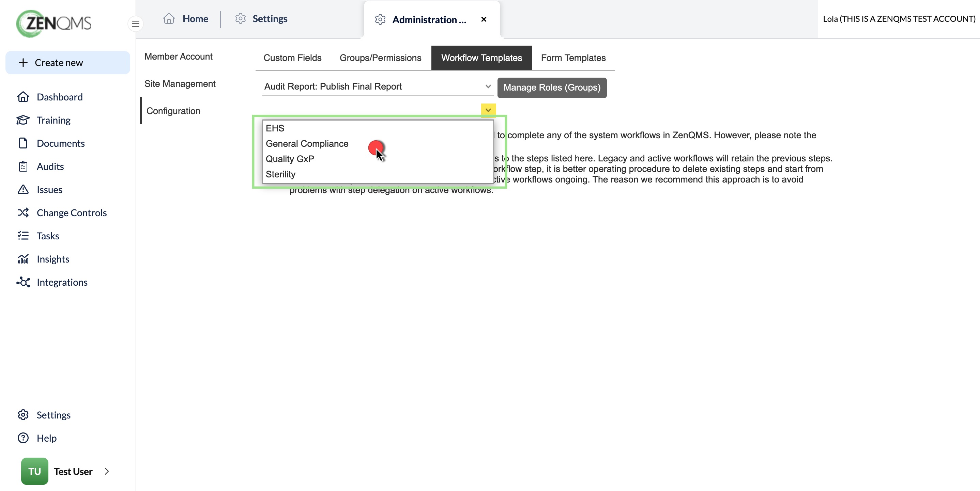Go to Tasks
This screenshot has height=491, width=980.
point(48,236)
